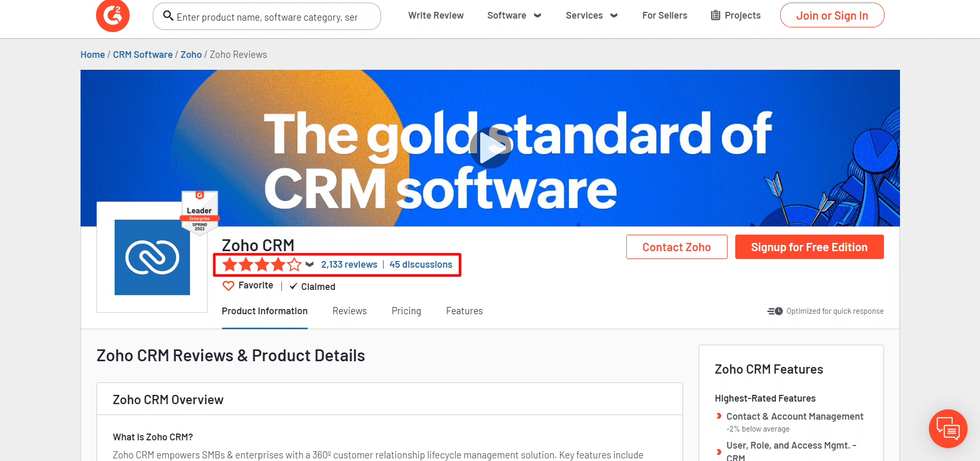Viewport: 980px width, 461px height.
Task: Play the banner video
Action: pos(491,148)
